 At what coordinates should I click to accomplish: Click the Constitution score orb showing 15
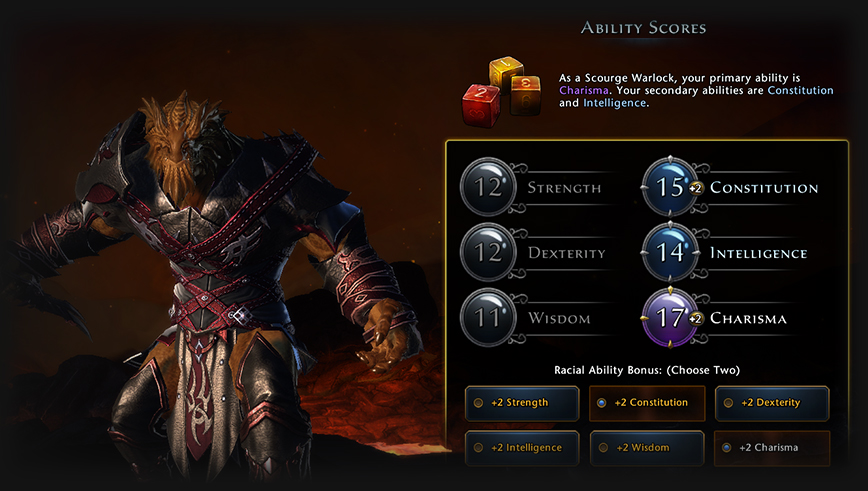pos(670,187)
